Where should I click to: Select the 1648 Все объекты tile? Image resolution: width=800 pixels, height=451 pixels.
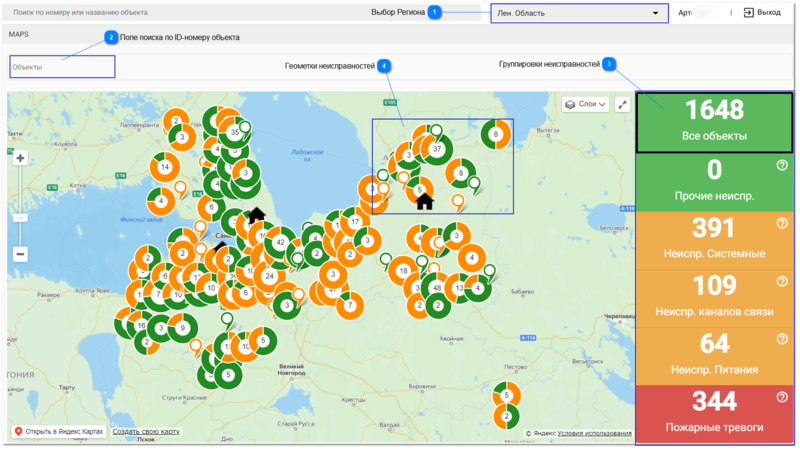[714, 122]
